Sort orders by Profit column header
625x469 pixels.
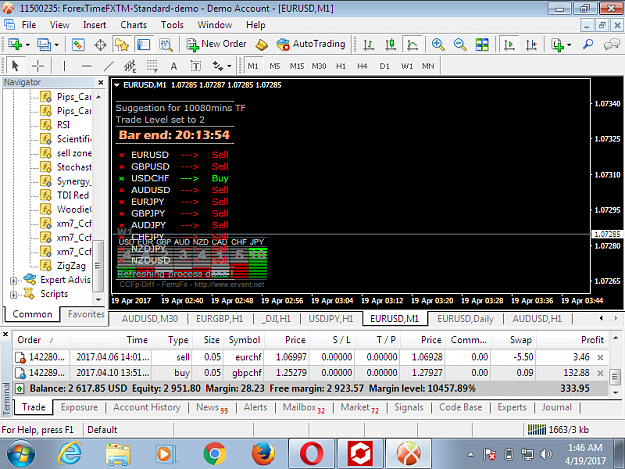572,340
